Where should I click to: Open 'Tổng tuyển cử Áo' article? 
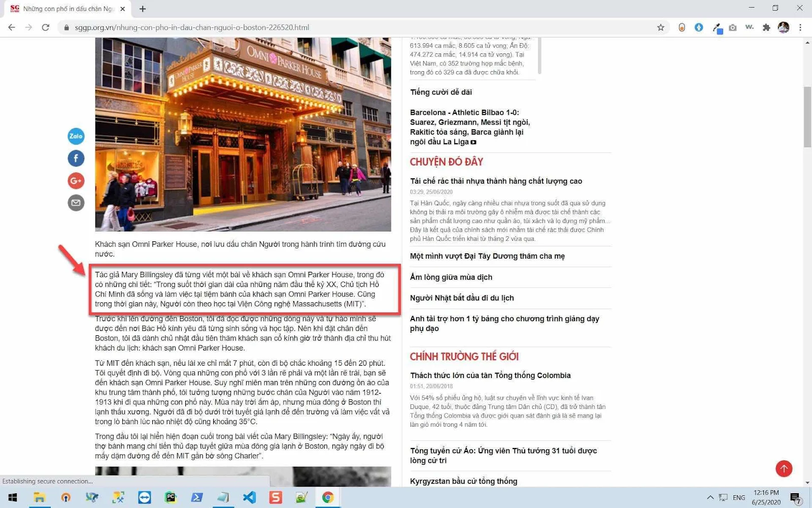pos(503,456)
